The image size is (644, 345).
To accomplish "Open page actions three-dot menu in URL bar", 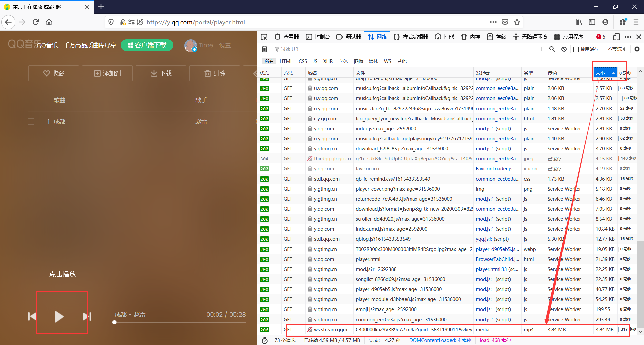I will click(x=493, y=22).
